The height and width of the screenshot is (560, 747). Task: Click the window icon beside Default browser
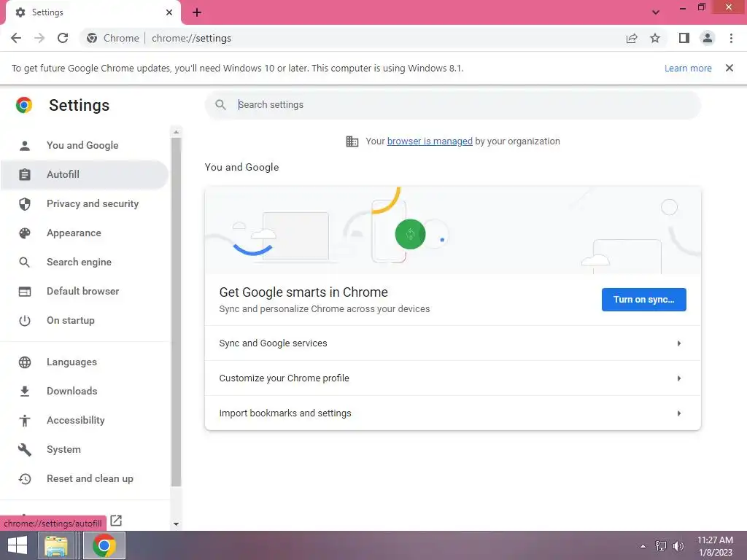25,291
